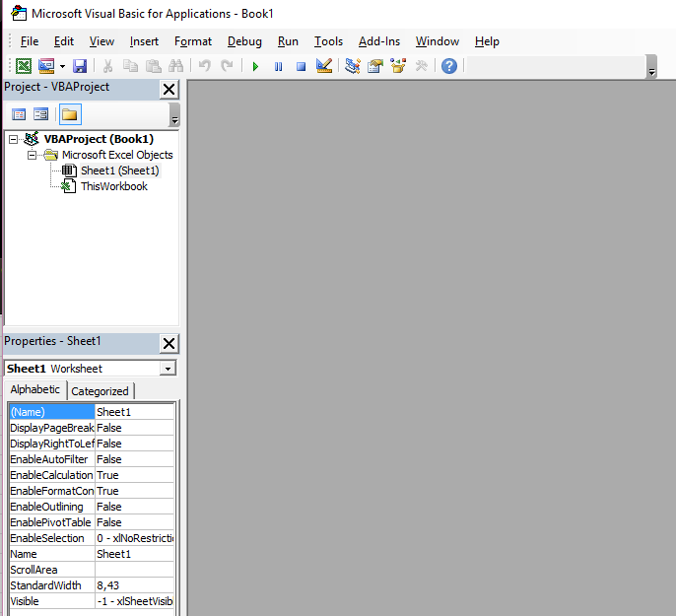Image resolution: width=676 pixels, height=616 pixels.
Task: Open the Format menu
Action: pyautogui.click(x=193, y=41)
